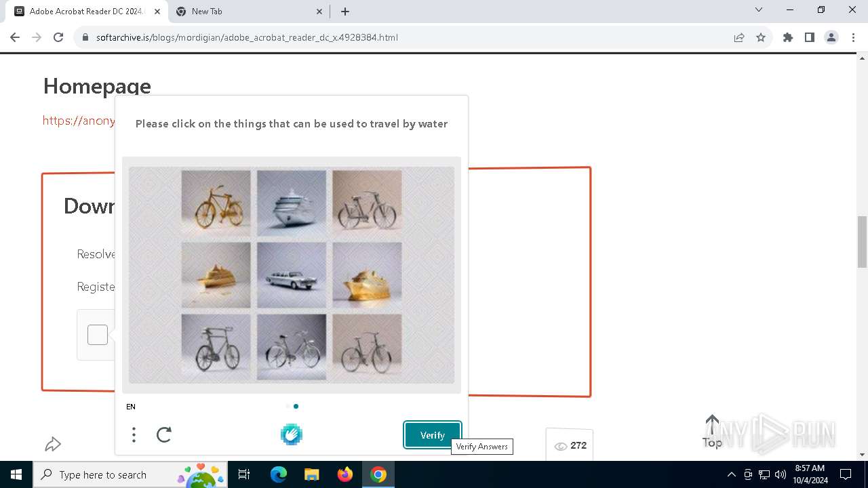Select the bottom-right bicycle captcha image

tap(367, 347)
